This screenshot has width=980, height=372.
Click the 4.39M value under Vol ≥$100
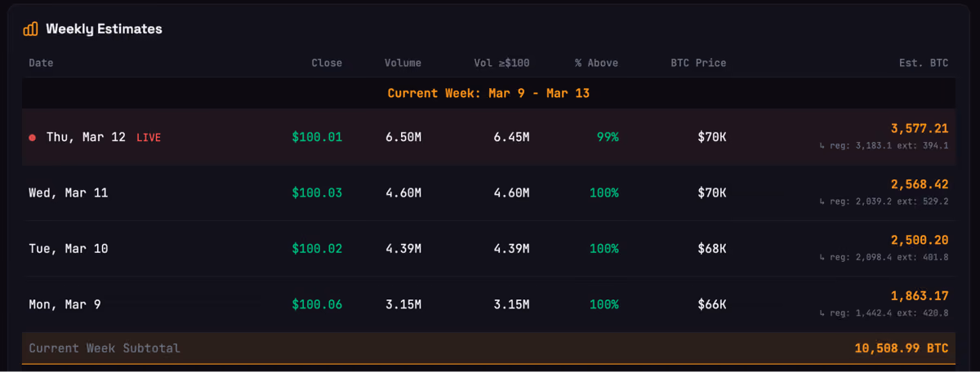click(511, 248)
